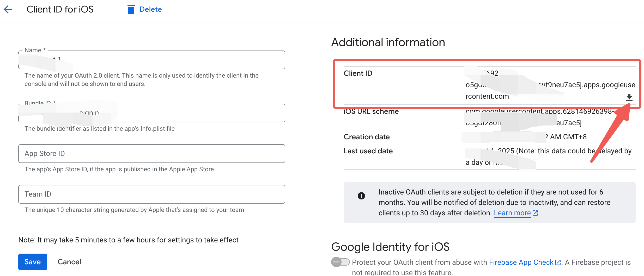
Task: Toggle Google Identity for iOS protection
Action: (x=340, y=262)
